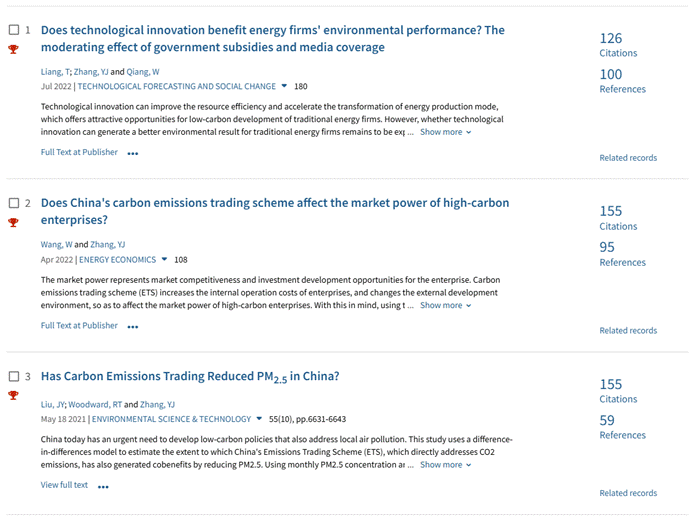693x520 pixels.
Task: View the 126 citations for result 1
Action: 611,38
